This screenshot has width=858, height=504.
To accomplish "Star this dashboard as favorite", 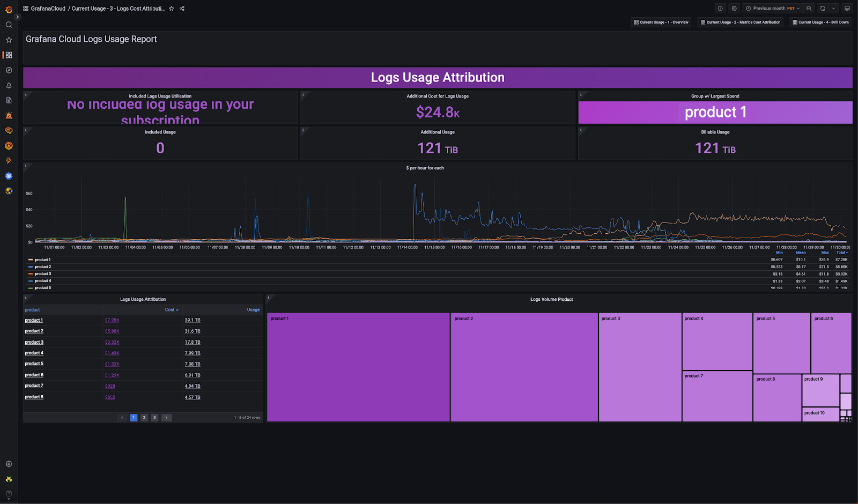I will tap(172, 9).
